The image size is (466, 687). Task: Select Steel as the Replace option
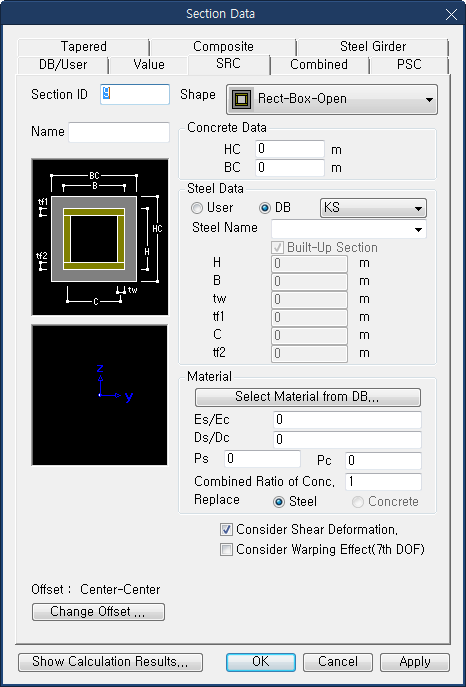(x=294, y=502)
